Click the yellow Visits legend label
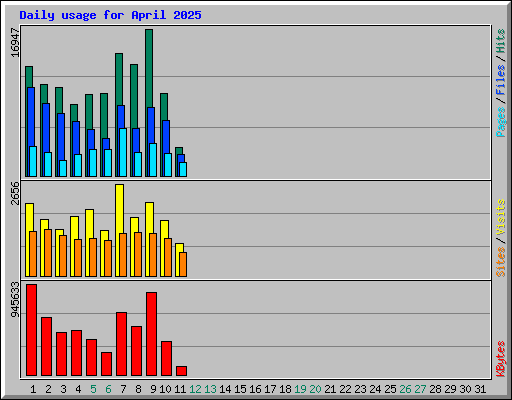 pyautogui.click(x=501, y=217)
